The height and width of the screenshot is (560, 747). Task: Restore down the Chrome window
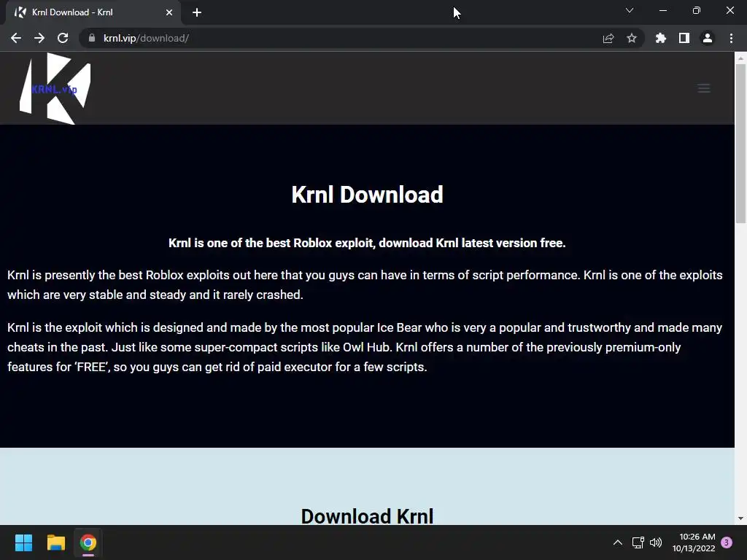coord(697,10)
